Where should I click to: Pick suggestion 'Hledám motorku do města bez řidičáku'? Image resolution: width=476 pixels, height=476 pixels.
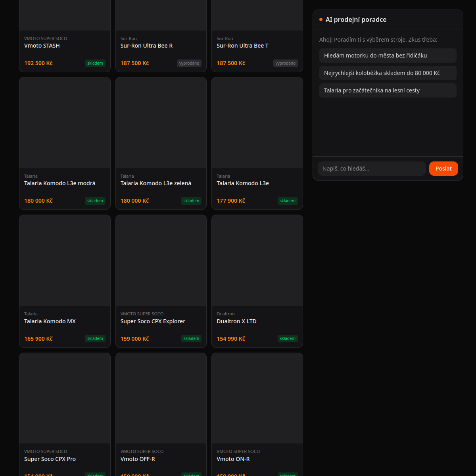(x=388, y=56)
